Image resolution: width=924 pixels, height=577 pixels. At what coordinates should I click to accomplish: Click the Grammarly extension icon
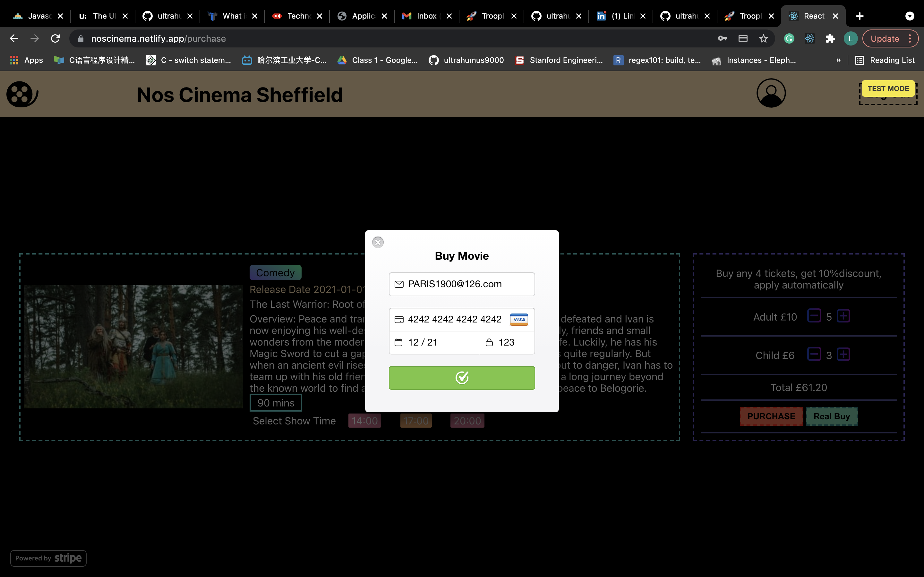(789, 38)
